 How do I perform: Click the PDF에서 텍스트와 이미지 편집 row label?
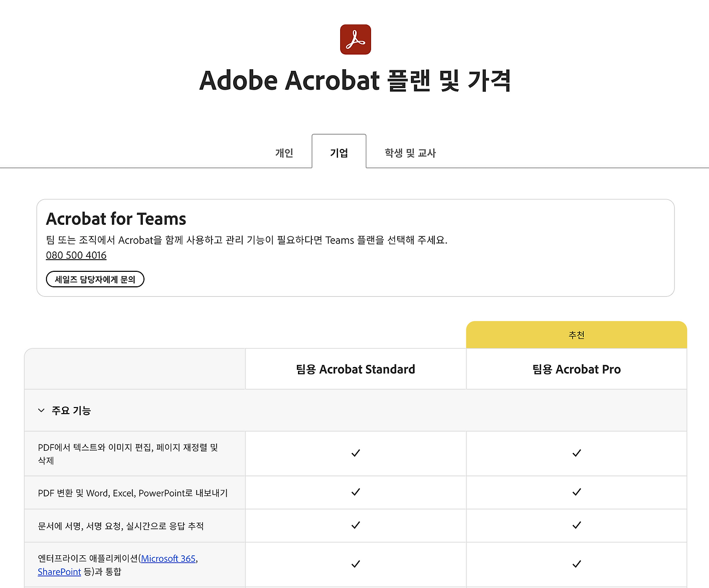click(x=128, y=454)
